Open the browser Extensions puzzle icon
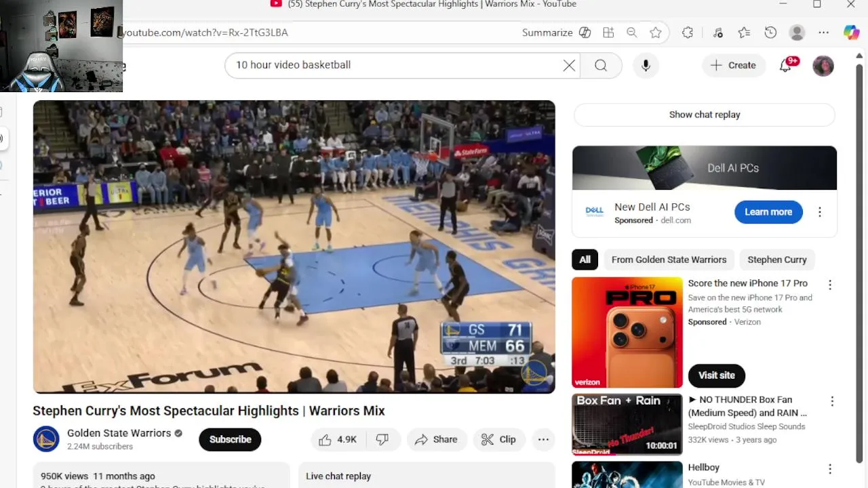This screenshot has width=868, height=488. coord(688,33)
